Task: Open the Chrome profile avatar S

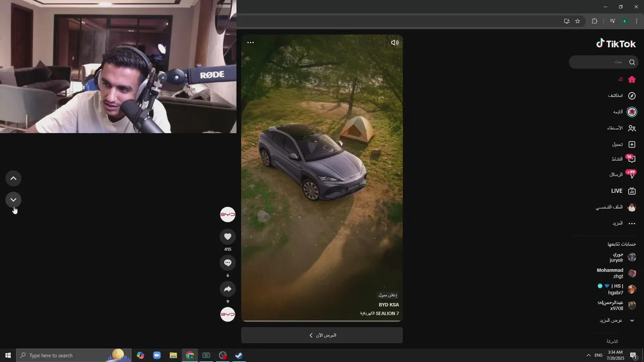Action: click(624, 21)
